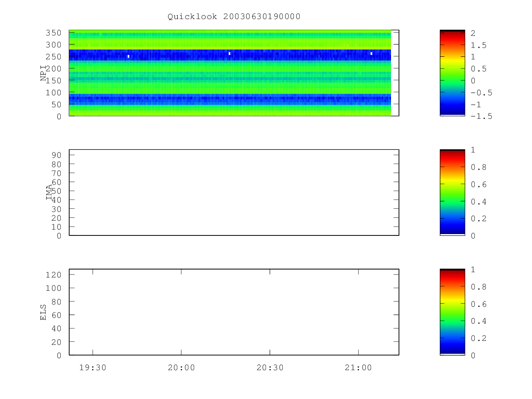
Task: Click inside the empty IMA plot panel
Action: click(x=234, y=192)
